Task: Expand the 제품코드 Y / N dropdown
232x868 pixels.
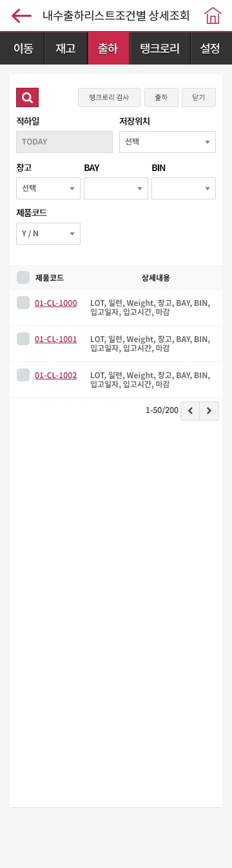Action: (x=48, y=234)
